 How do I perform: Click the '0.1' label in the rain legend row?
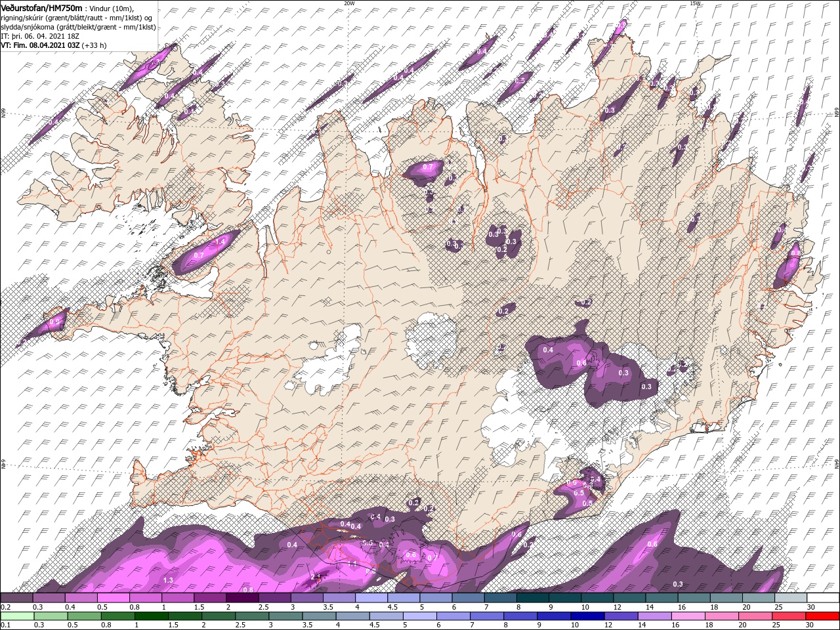click(6, 625)
